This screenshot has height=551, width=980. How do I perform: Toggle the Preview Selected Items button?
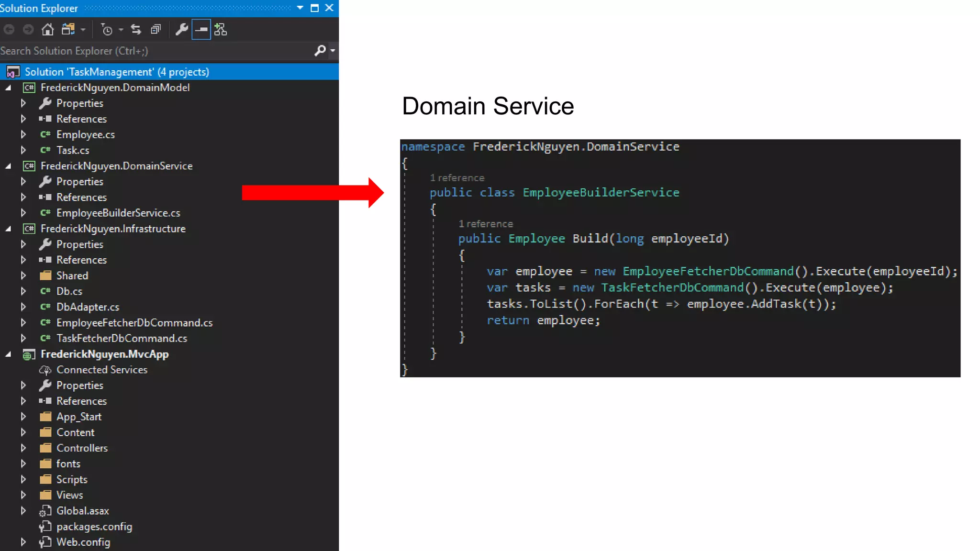201,30
